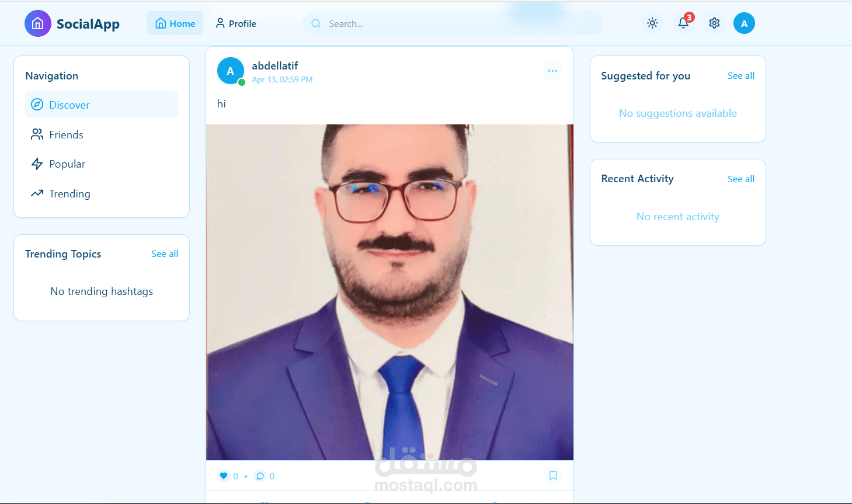Select Popular in Navigation
Viewport: 852px width, 504px height.
click(102, 164)
